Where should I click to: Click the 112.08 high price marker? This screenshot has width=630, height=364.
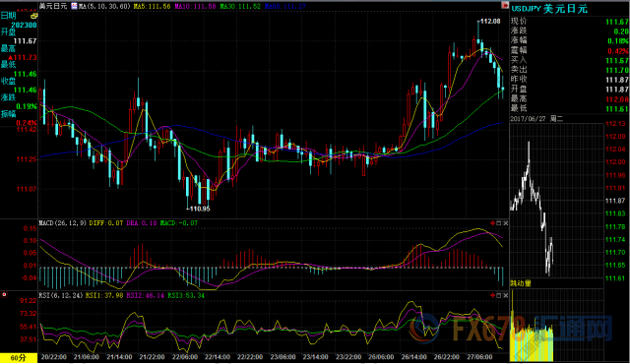click(x=490, y=22)
